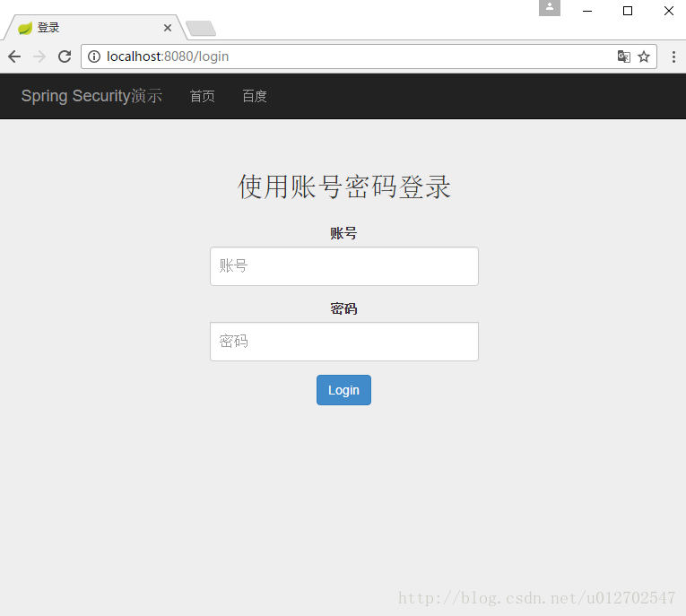Close the browser window
This screenshot has width=686, height=616.
(669, 11)
